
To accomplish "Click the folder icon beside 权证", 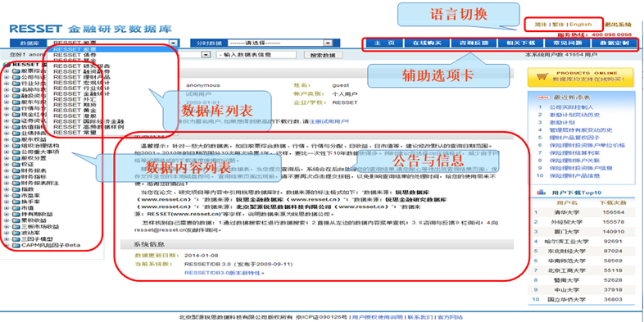I will click(x=16, y=165).
